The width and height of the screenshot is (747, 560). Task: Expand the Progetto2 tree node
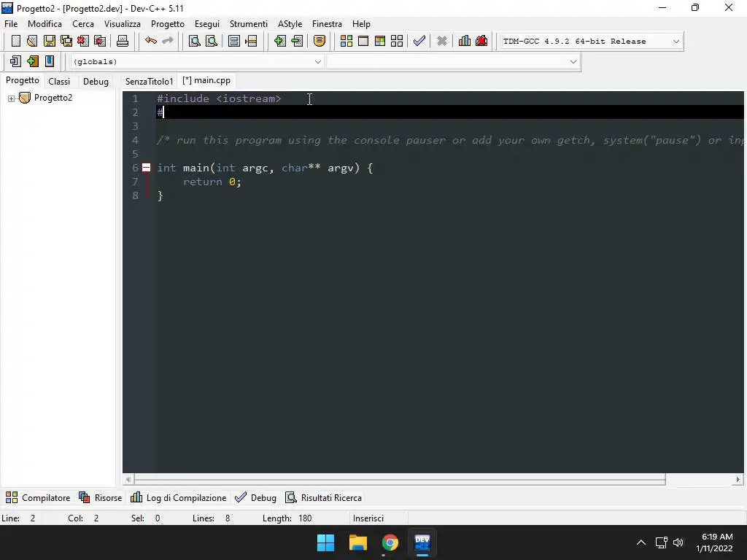point(11,98)
